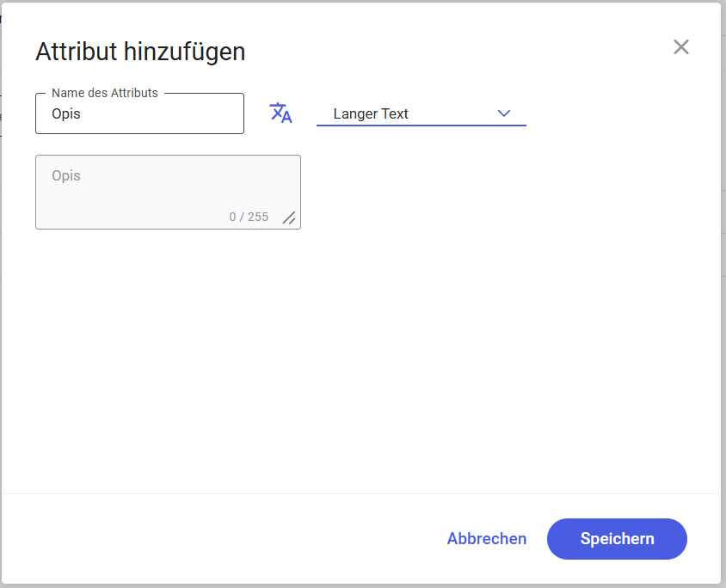Image resolution: width=726 pixels, height=588 pixels.
Task: Click the Opis placeholder text in textarea
Action: (x=65, y=176)
